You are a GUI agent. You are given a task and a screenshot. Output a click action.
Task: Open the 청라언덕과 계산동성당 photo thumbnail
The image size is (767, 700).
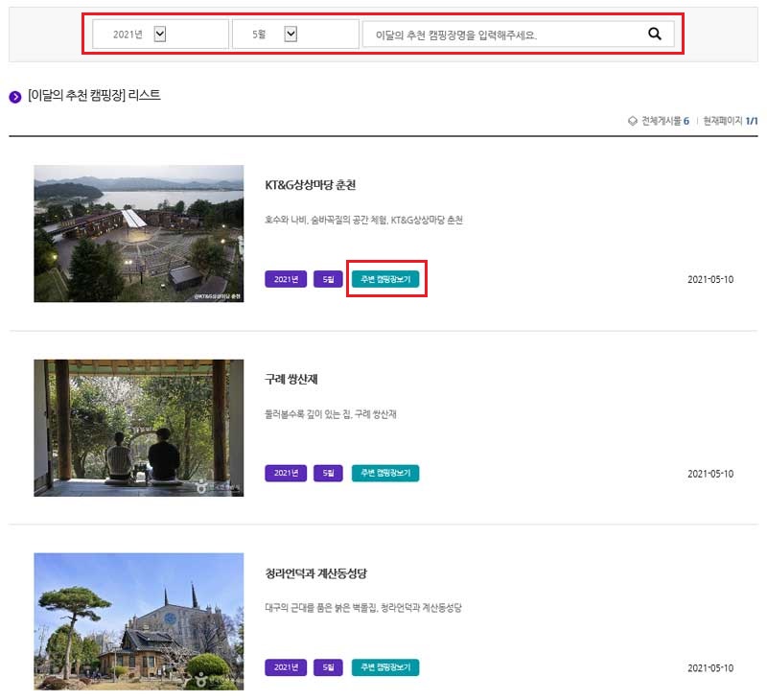pos(138,621)
